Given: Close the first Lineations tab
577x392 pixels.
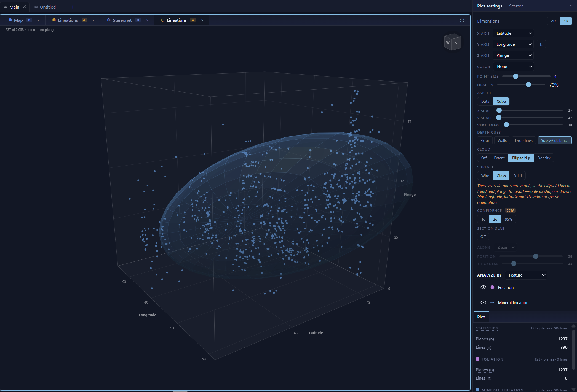Looking at the screenshot, I should [94, 20].
